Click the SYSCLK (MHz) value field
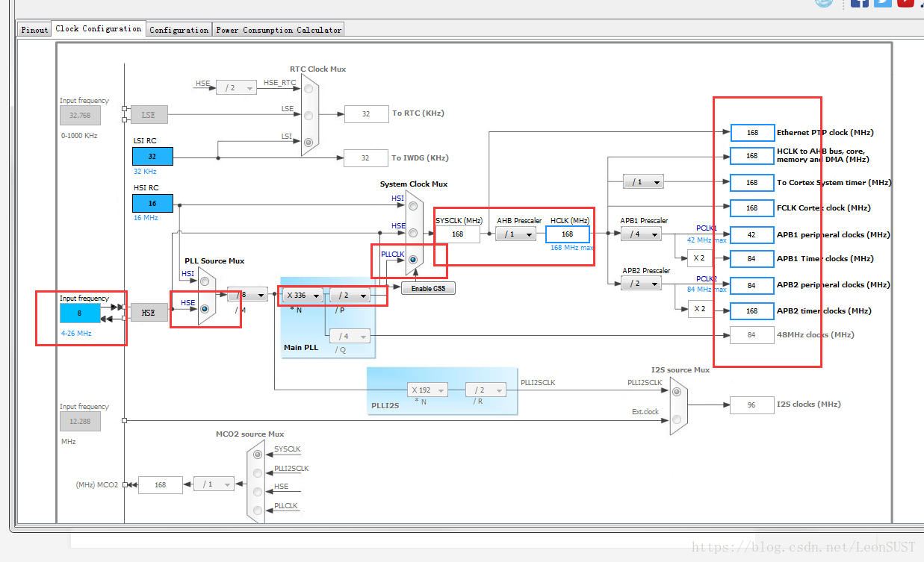This screenshot has width=924, height=562. click(458, 234)
